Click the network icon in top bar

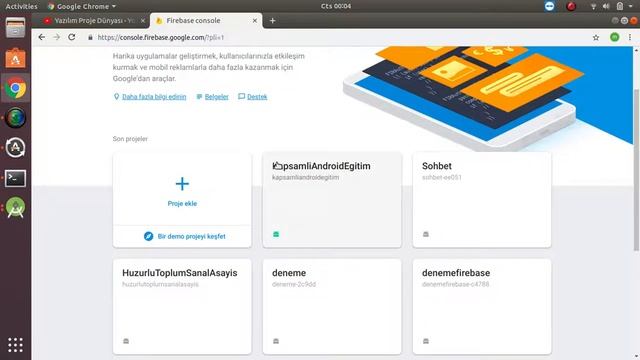point(593,6)
